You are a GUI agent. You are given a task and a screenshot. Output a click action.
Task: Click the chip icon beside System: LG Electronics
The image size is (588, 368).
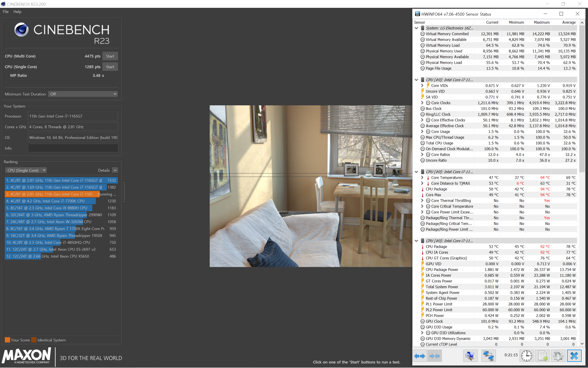[x=423, y=28]
